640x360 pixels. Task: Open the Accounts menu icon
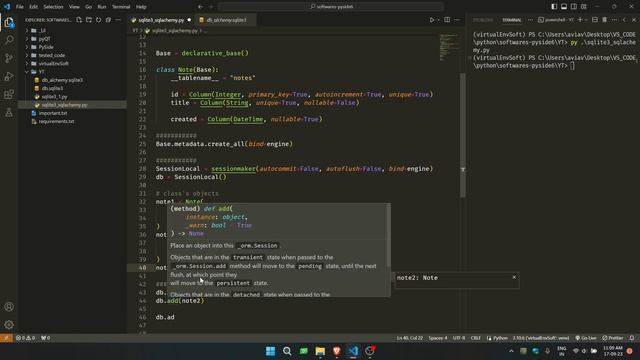pyautogui.click(x=9, y=307)
